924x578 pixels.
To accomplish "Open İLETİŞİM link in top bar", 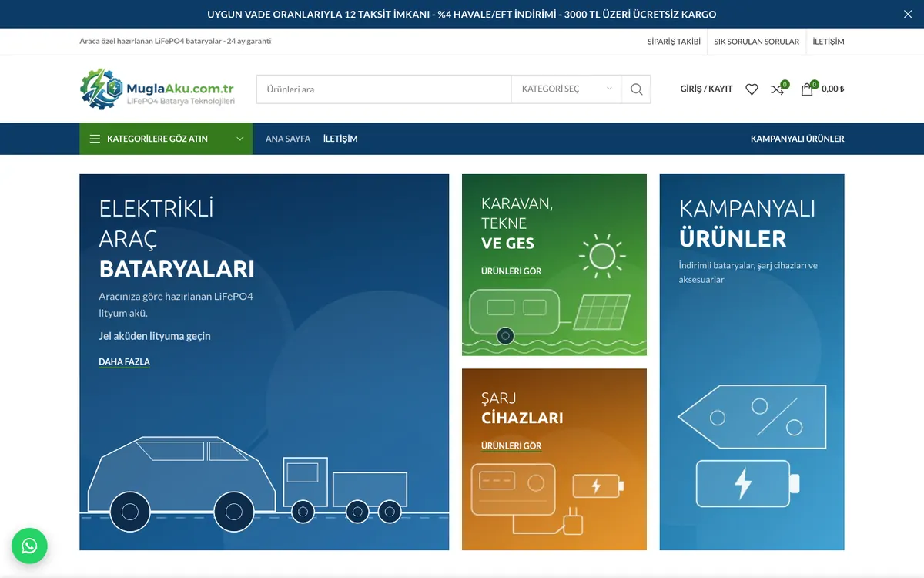I will [829, 42].
